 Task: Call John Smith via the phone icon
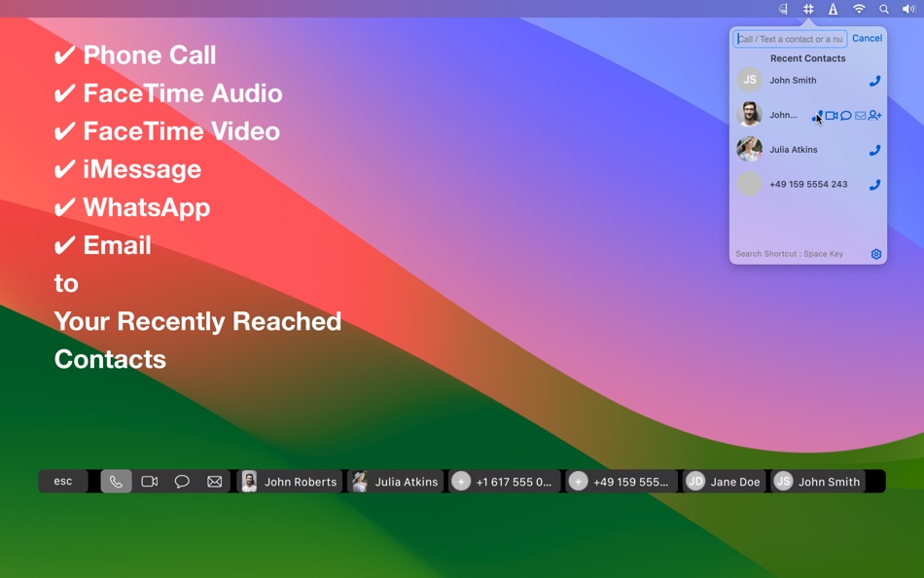pyautogui.click(x=875, y=81)
